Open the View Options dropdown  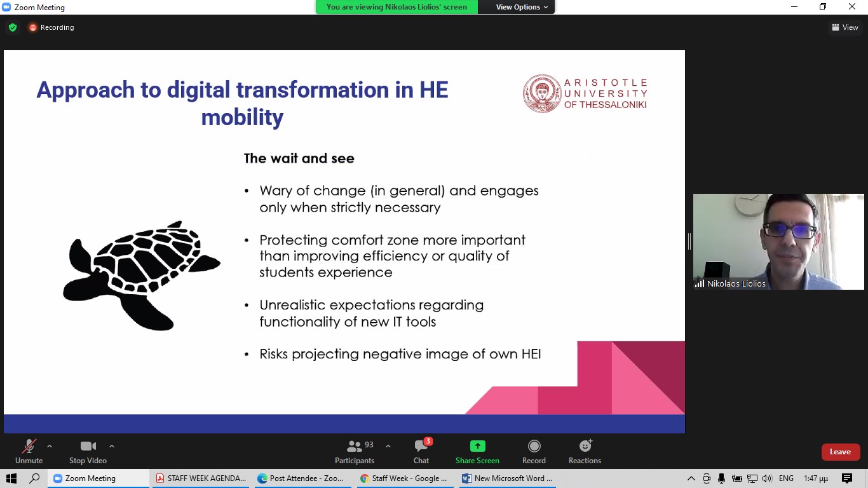coord(522,7)
